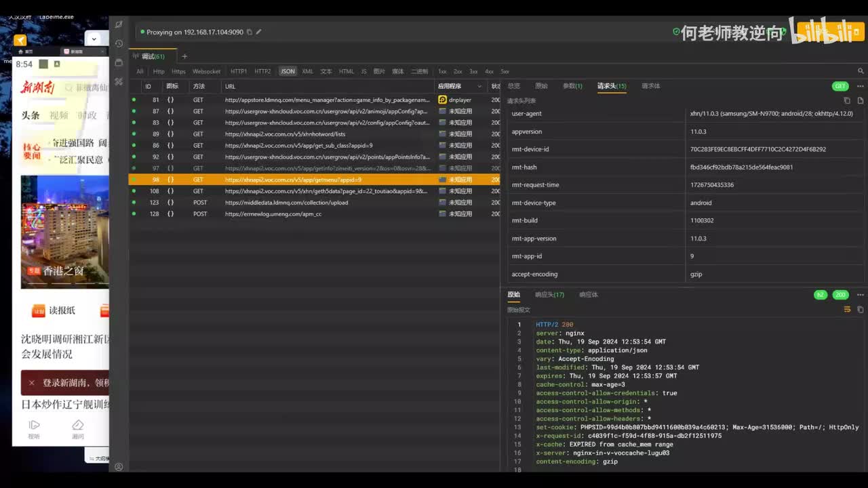Click the JSON braces icon in row 98
The width and height of the screenshot is (868, 488).
click(x=171, y=180)
